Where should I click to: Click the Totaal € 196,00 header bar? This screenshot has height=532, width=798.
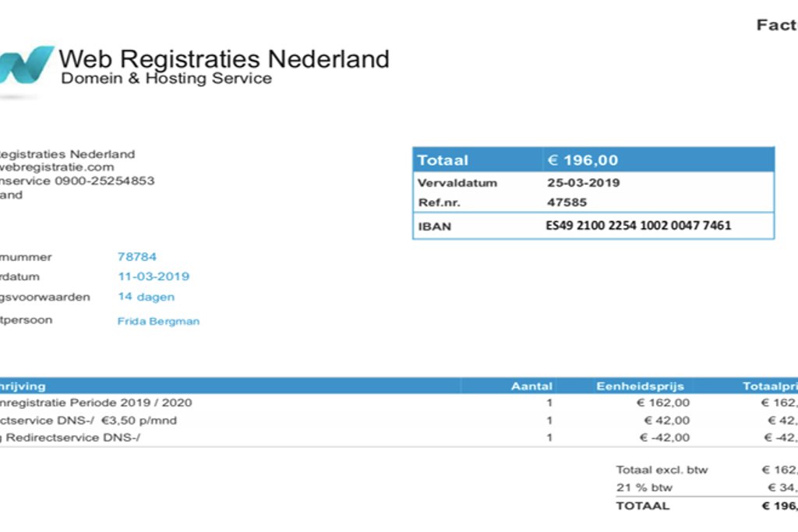pyautogui.click(x=593, y=160)
